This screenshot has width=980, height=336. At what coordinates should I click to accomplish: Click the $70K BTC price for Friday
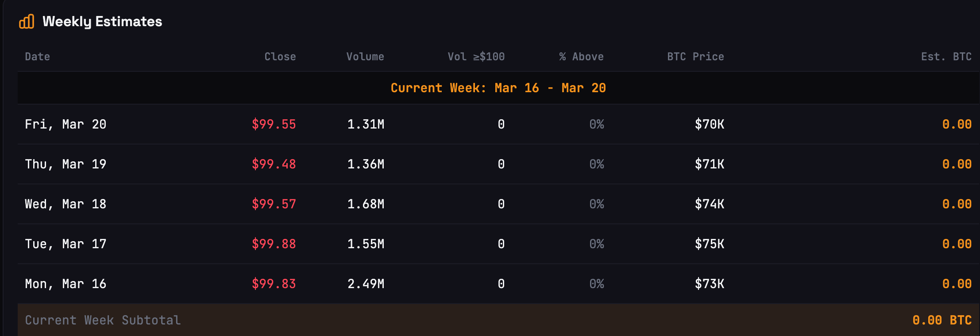(710, 124)
